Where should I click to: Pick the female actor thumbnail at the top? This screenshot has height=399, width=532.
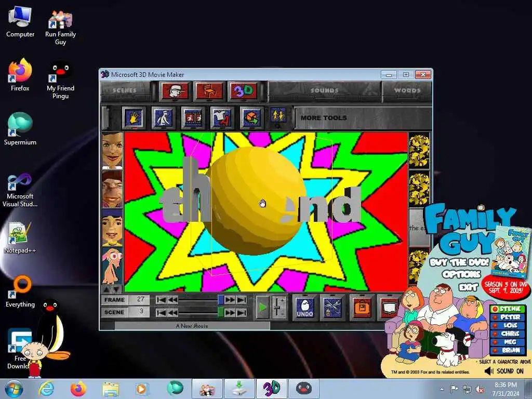click(112, 151)
